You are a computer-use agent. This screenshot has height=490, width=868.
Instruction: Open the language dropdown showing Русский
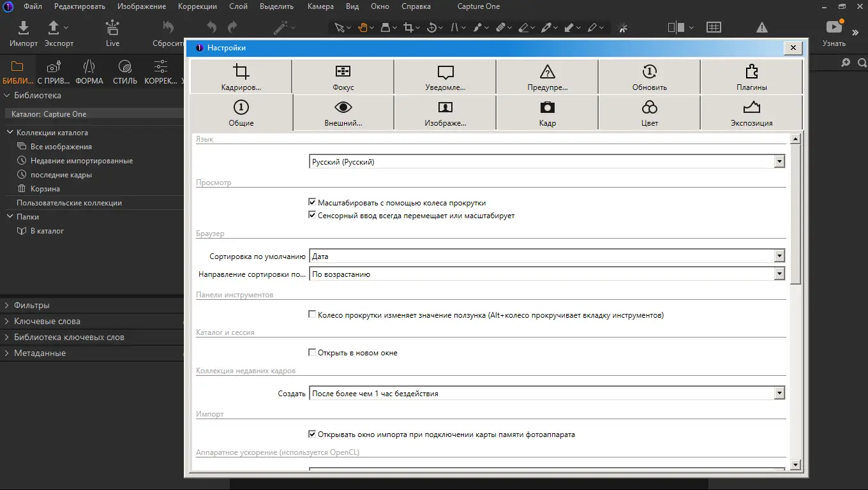pyautogui.click(x=779, y=162)
